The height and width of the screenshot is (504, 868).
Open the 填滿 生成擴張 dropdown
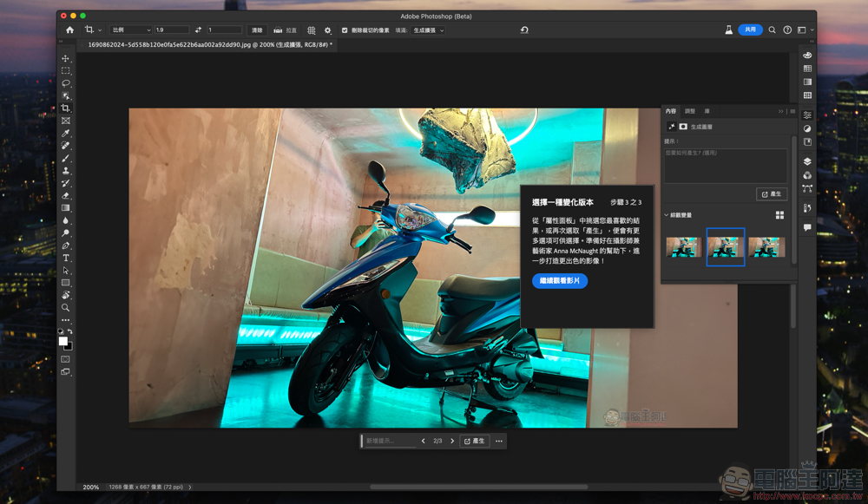point(429,30)
